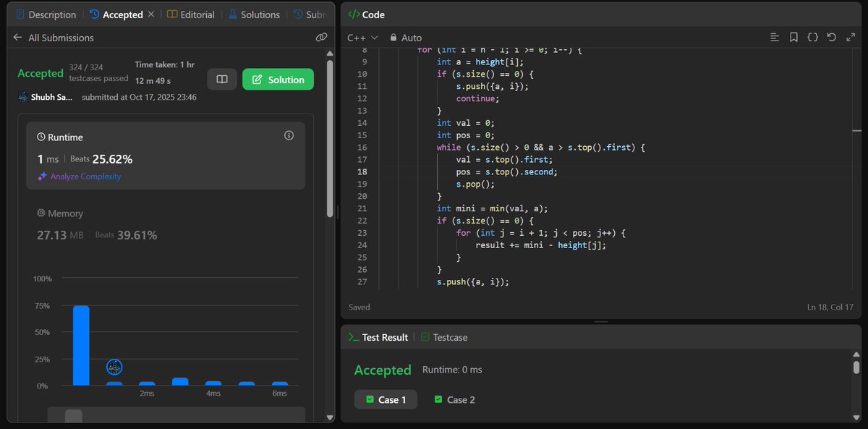Click the tallest runtime distribution bar
This screenshot has width=868, height=429.
[x=81, y=346]
